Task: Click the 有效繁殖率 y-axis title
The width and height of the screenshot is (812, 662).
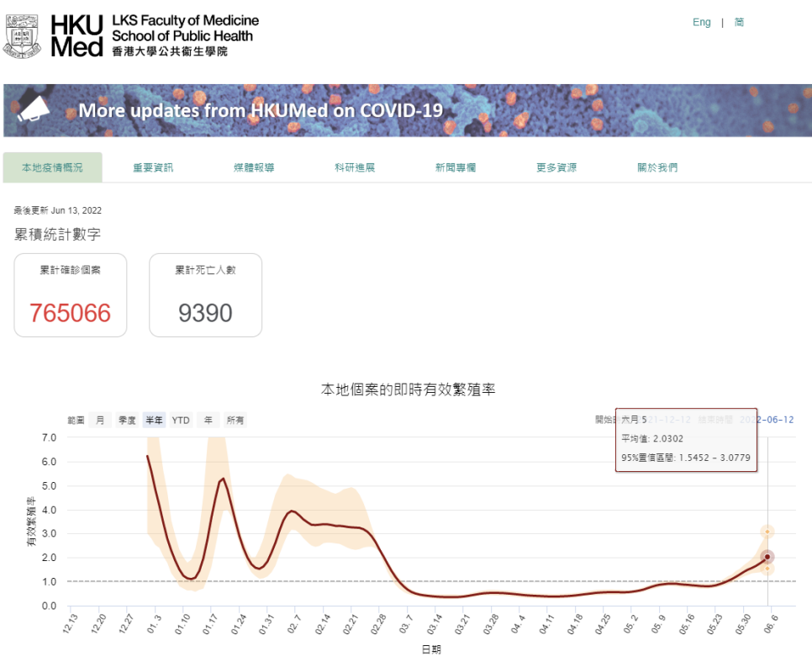Action: click(31, 521)
